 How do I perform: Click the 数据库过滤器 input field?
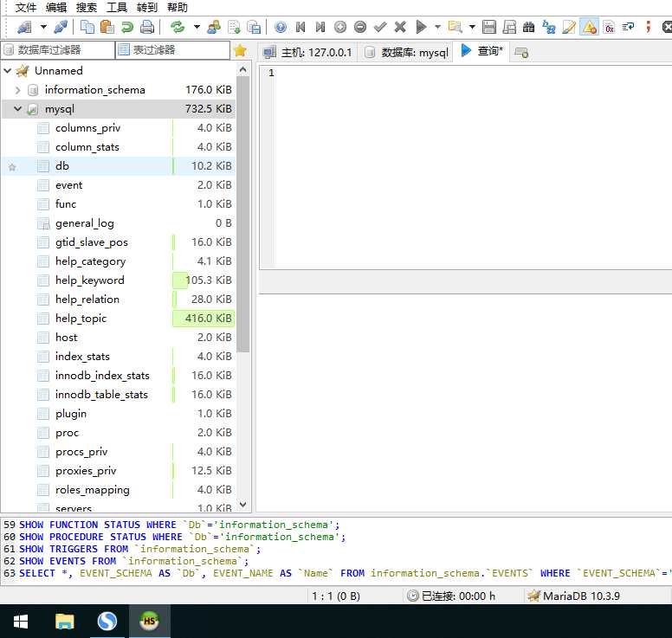pos(58,50)
